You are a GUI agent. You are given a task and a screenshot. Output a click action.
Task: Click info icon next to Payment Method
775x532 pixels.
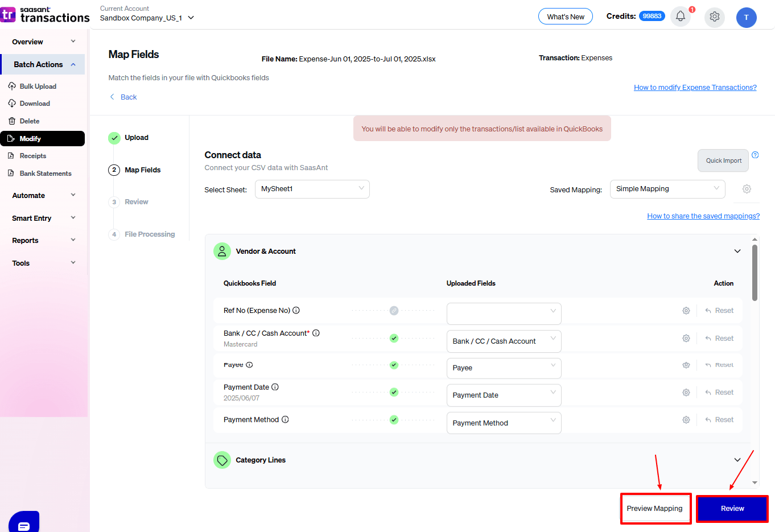pos(285,419)
